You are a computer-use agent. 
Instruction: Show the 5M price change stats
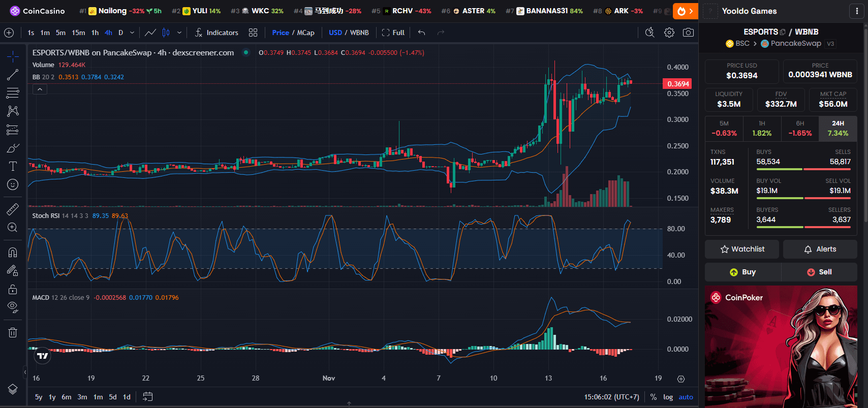coord(724,129)
